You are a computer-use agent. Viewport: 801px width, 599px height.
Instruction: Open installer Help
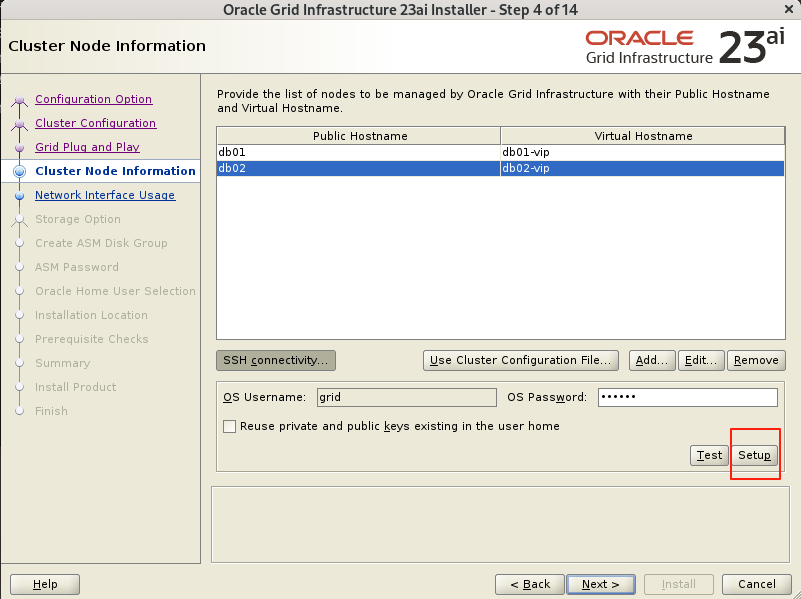[45, 584]
